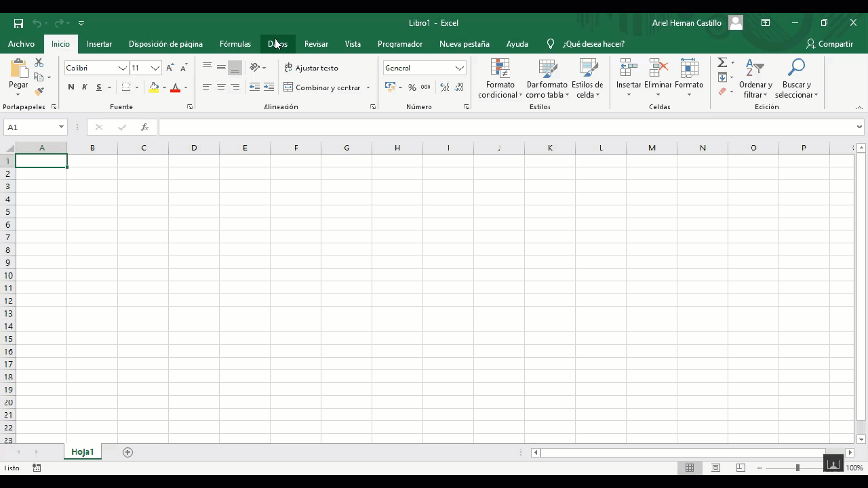Open the Archivo tab

coord(21,44)
